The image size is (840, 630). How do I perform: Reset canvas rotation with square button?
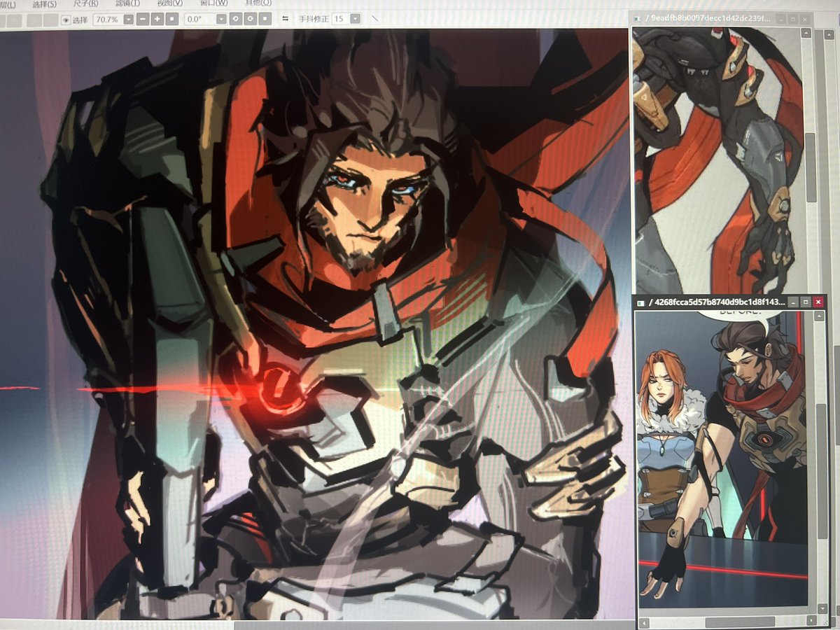(x=265, y=20)
